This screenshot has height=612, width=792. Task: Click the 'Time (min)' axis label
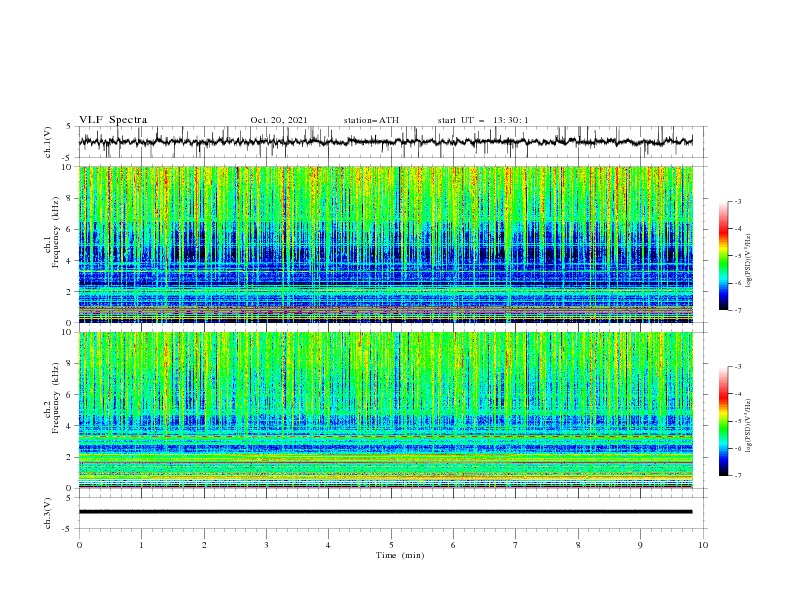coord(400,555)
